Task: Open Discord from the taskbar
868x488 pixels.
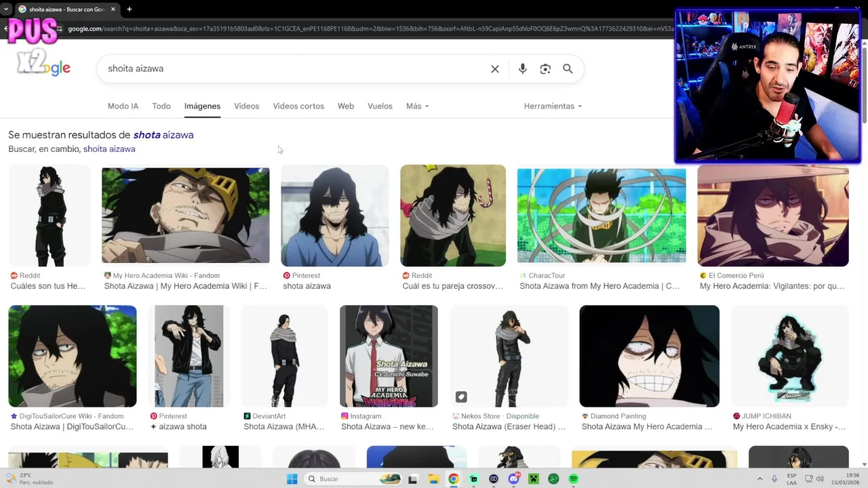Action: coord(513,479)
